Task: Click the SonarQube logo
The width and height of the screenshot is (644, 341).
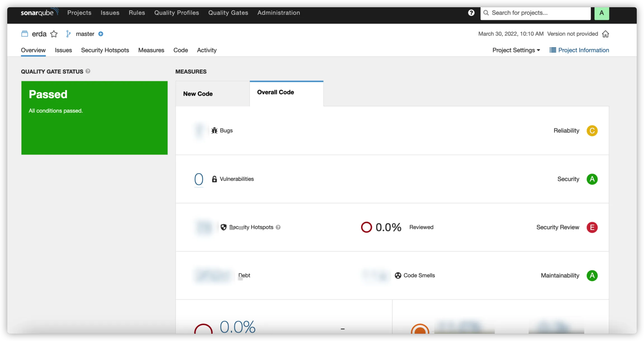Action: pyautogui.click(x=39, y=12)
